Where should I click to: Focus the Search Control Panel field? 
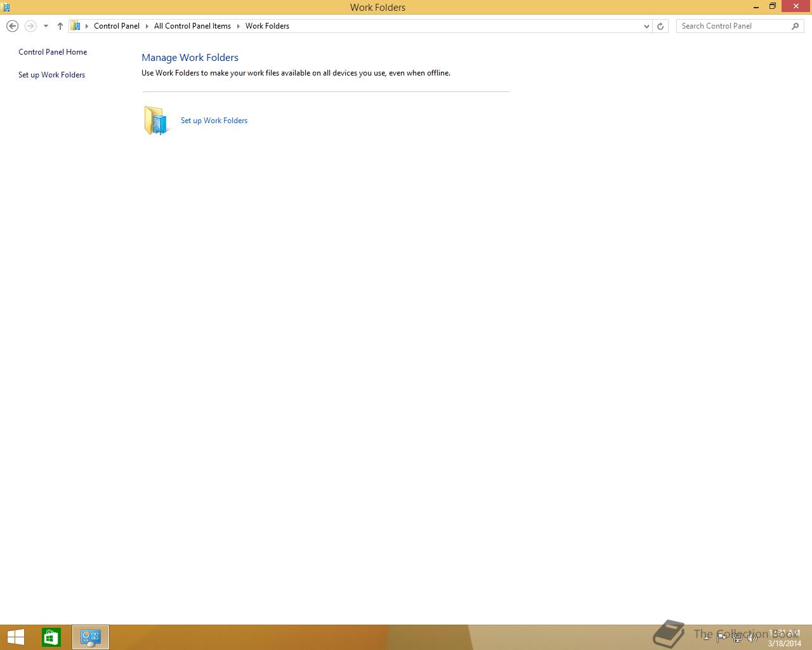coord(733,26)
